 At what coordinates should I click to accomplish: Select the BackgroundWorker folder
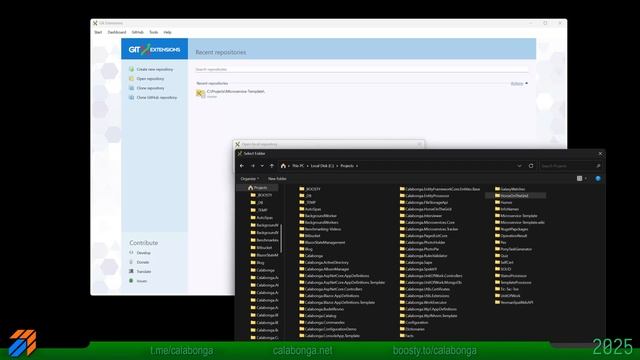[318, 216]
